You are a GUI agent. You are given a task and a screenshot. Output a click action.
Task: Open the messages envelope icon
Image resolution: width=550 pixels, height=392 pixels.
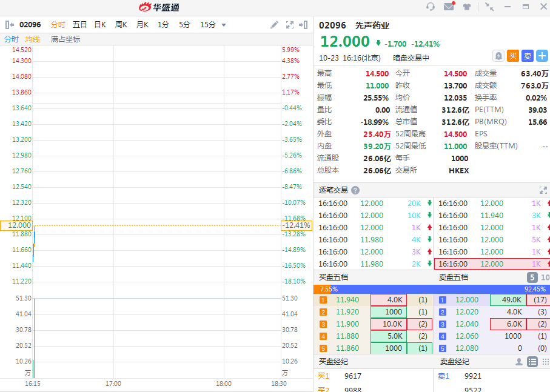449,7
